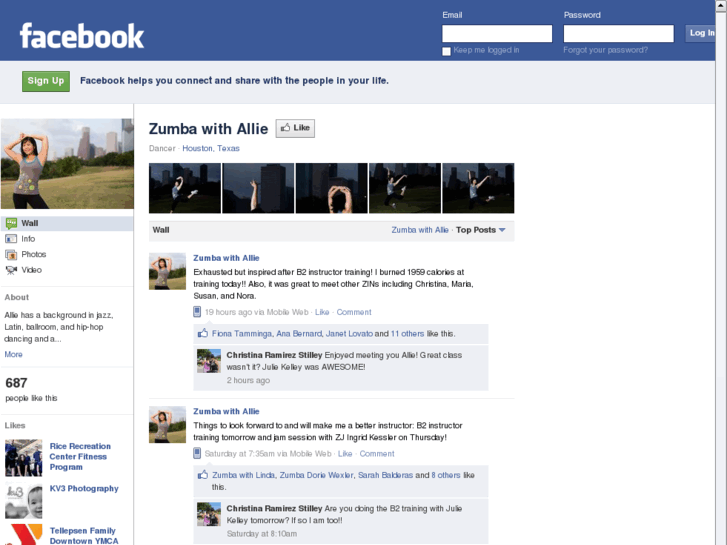The image size is (727, 545).
Task: Click the Facebook logo
Action: coord(82,36)
